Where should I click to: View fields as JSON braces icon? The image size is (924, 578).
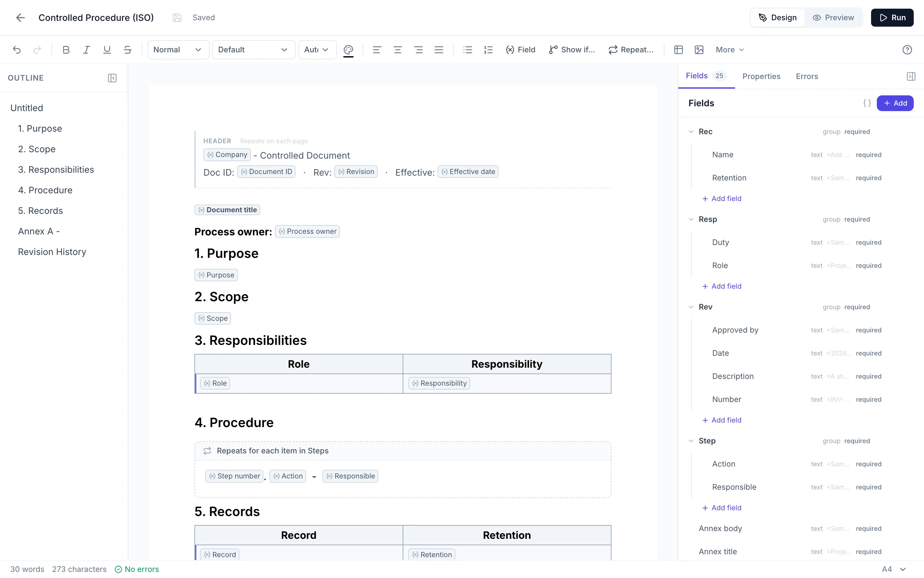click(x=867, y=103)
